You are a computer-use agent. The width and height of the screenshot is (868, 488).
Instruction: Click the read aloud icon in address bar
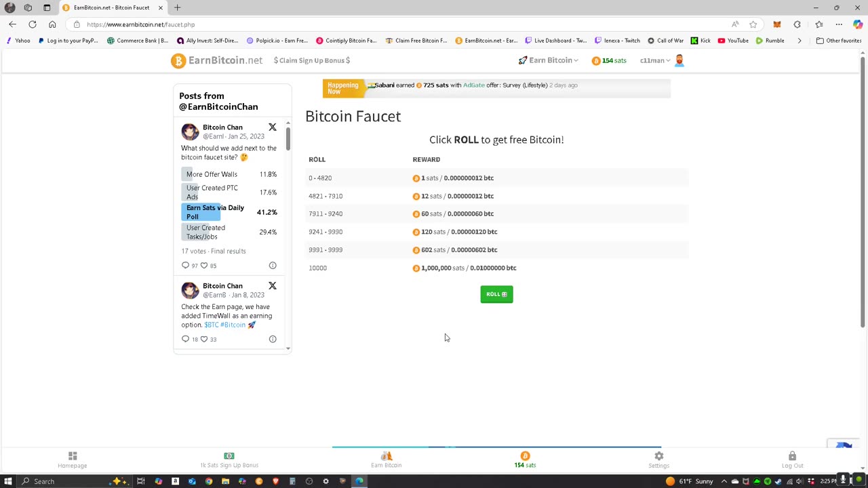(735, 24)
